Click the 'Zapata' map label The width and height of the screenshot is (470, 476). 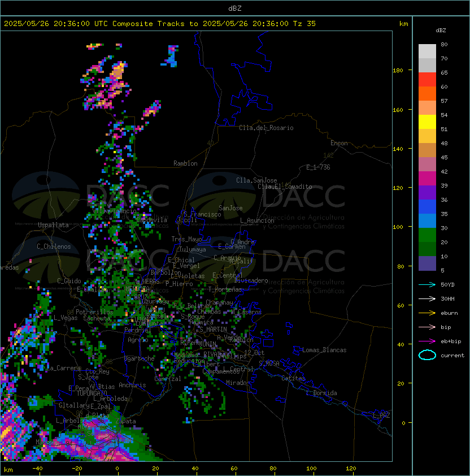point(126,421)
